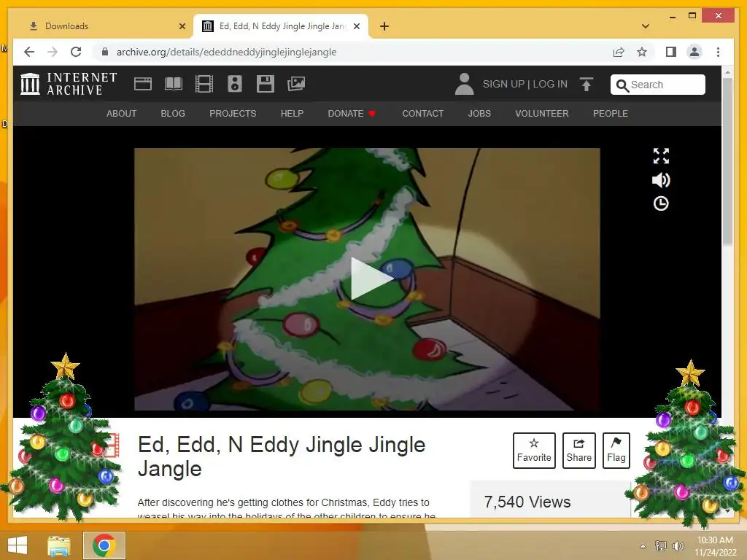
Task: Open the Images picture icon
Action: (x=296, y=84)
